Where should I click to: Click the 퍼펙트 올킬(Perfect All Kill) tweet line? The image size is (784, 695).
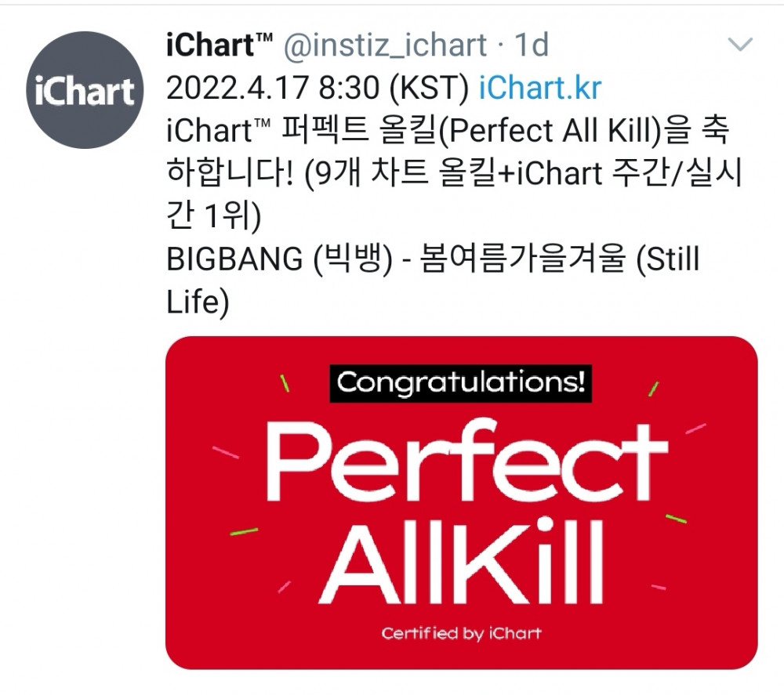point(448,131)
